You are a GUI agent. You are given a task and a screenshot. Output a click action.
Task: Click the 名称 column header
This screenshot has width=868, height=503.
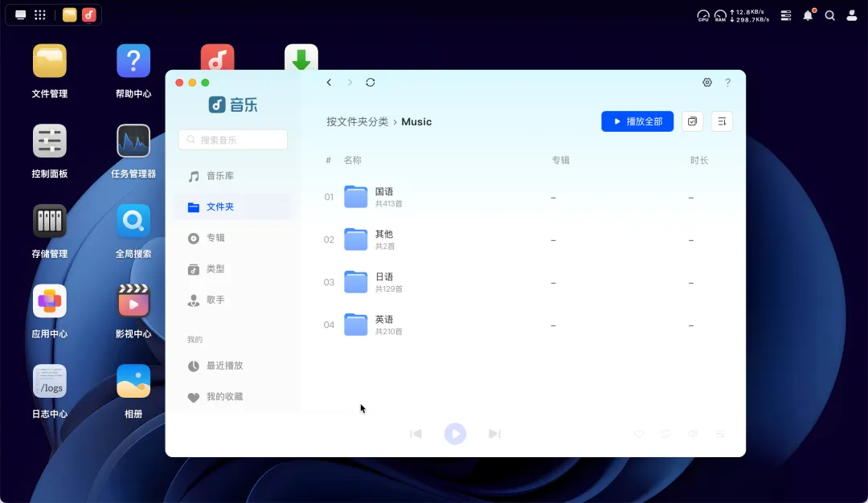tap(352, 161)
